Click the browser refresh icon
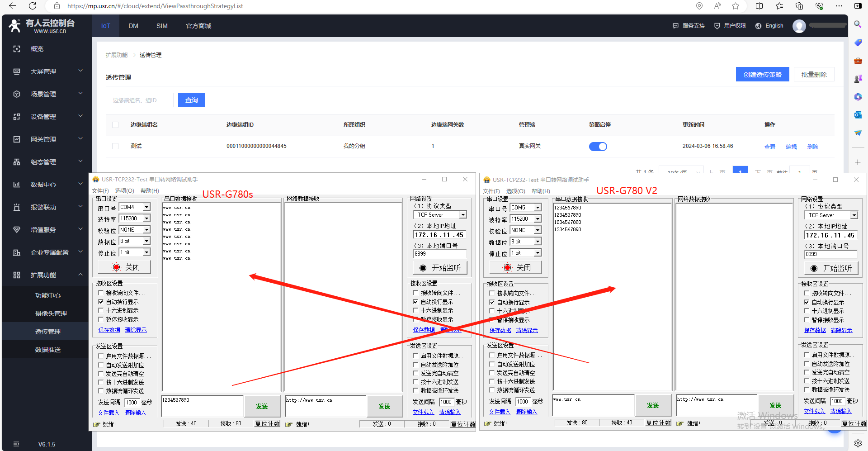This screenshot has height=451, width=868. pyautogui.click(x=33, y=6)
